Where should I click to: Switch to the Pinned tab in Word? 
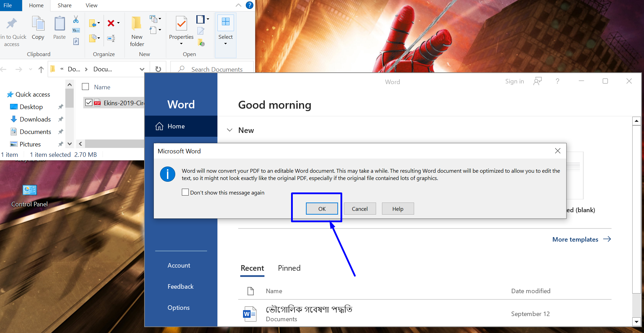point(289,268)
